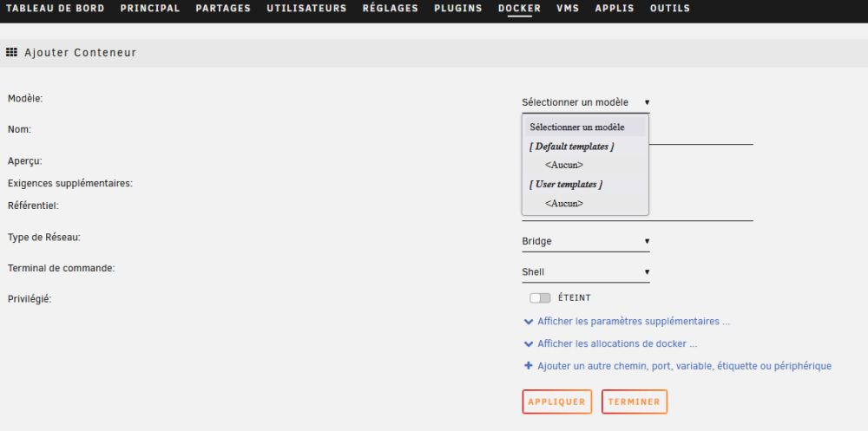Open the Partages tab
The image size is (868, 431).
223,9
